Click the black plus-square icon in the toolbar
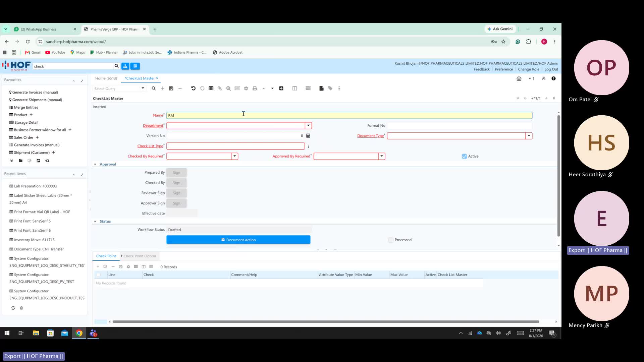This screenshot has width=644, height=362. point(281,88)
